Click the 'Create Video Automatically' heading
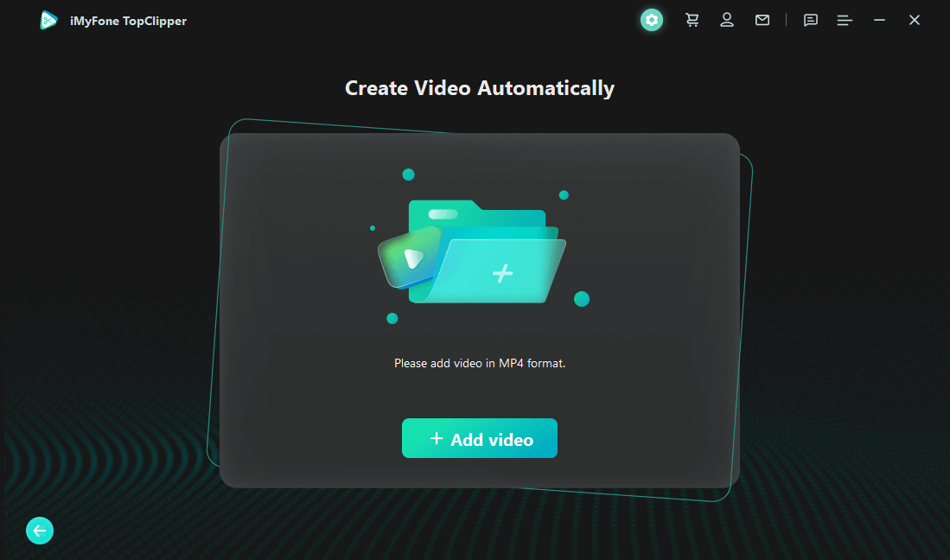This screenshot has height=560, width=950. click(x=479, y=88)
